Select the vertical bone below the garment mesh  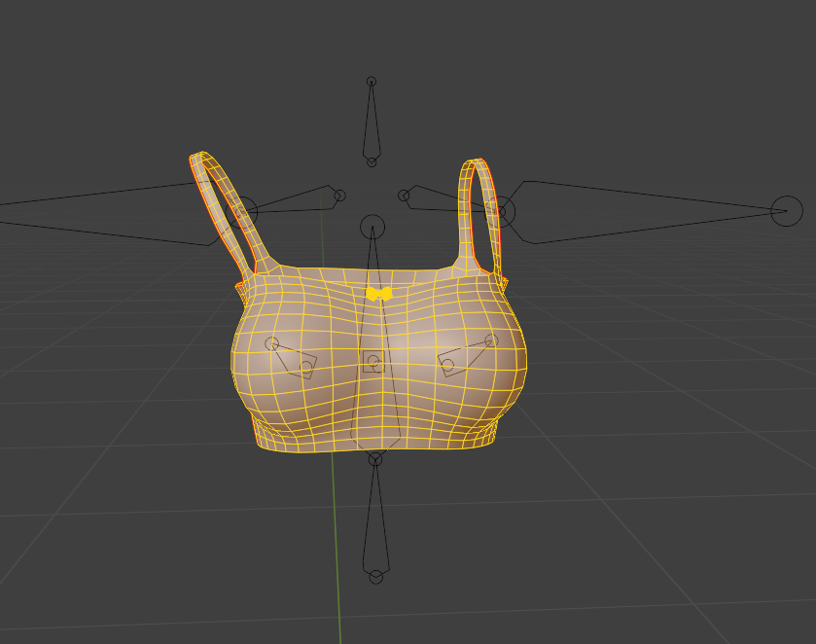(x=375, y=519)
